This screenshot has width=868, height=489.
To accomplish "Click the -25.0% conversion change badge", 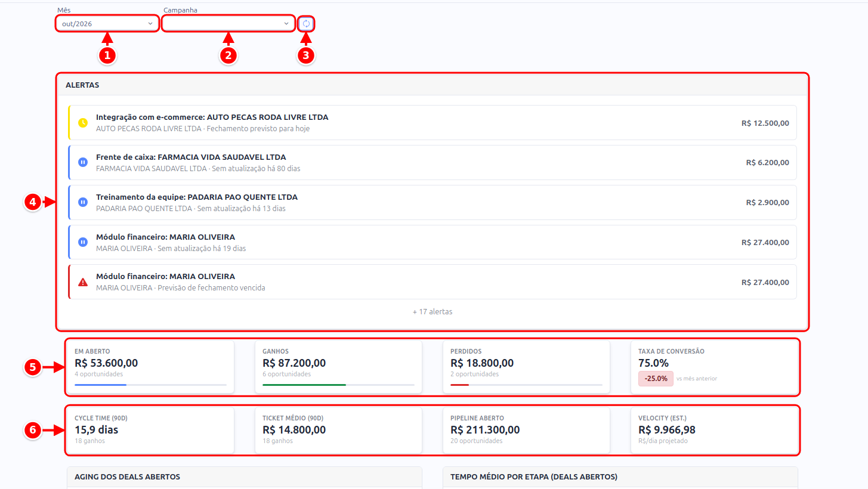I will pyautogui.click(x=656, y=379).
